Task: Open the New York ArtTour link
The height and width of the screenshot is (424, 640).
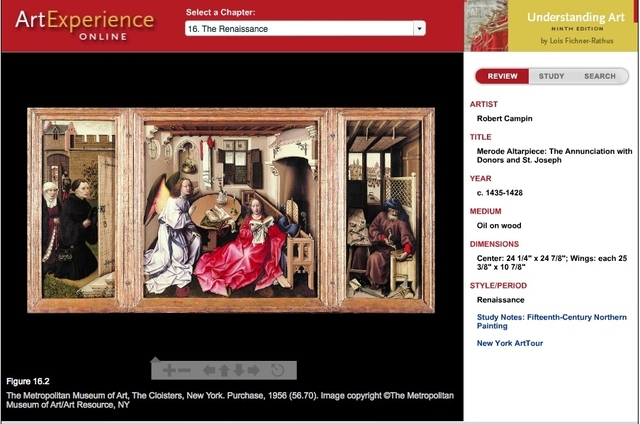Action: (x=510, y=343)
